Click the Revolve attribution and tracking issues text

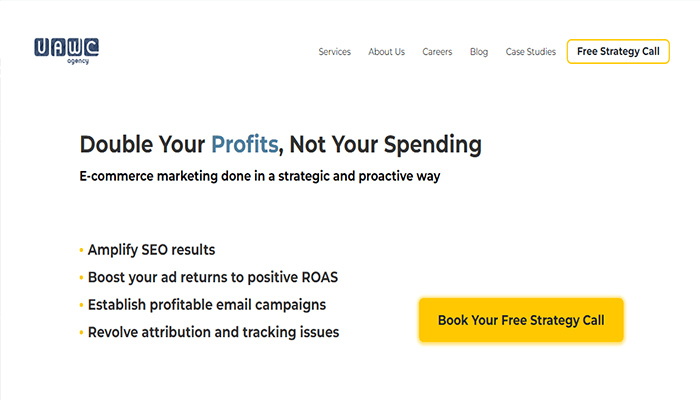pos(213,331)
